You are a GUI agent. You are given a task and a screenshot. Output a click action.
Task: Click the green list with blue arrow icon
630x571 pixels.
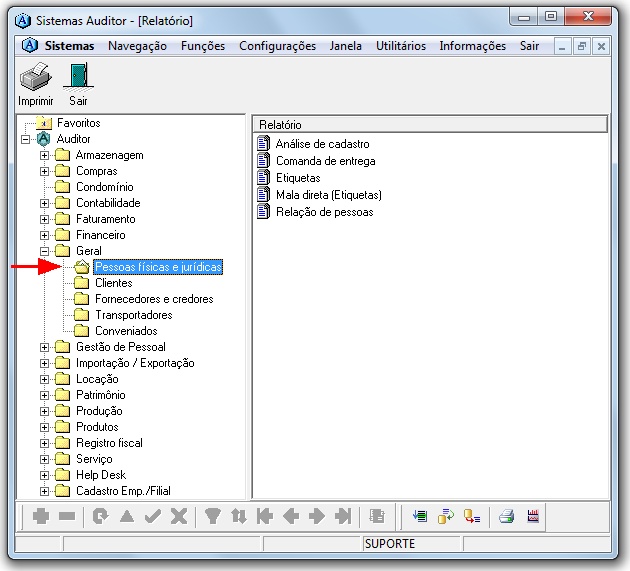pos(420,516)
